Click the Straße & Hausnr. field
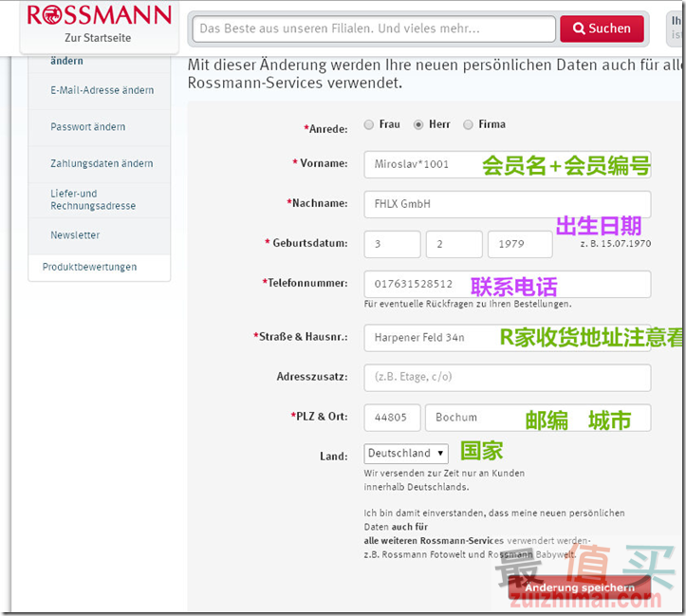 (x=508, y=338)
